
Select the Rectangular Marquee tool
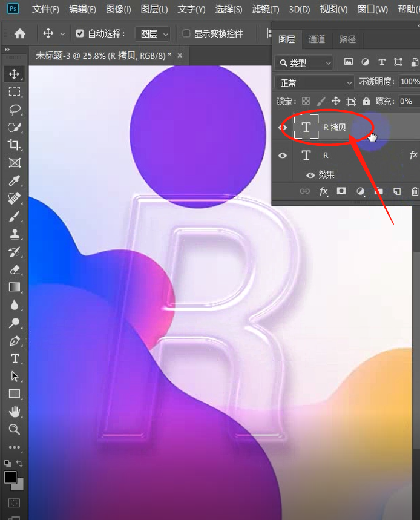coord(15,91)
